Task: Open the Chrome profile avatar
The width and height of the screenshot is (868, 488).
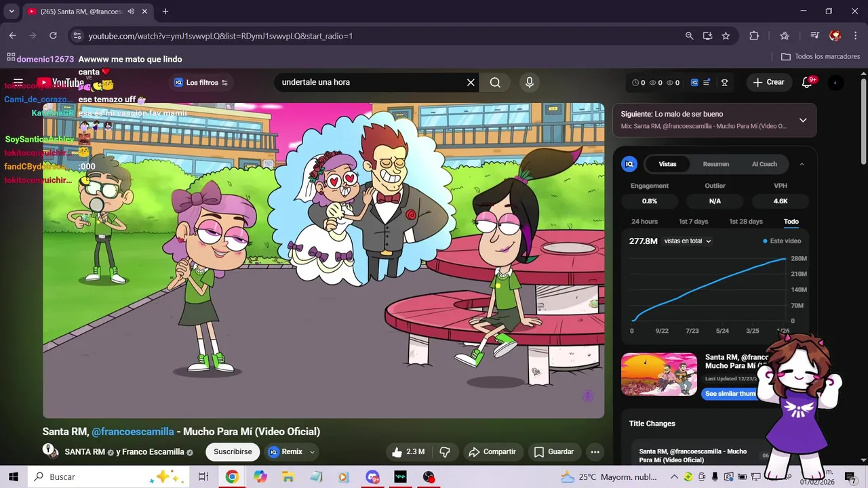Action: (x=835, y=36)
